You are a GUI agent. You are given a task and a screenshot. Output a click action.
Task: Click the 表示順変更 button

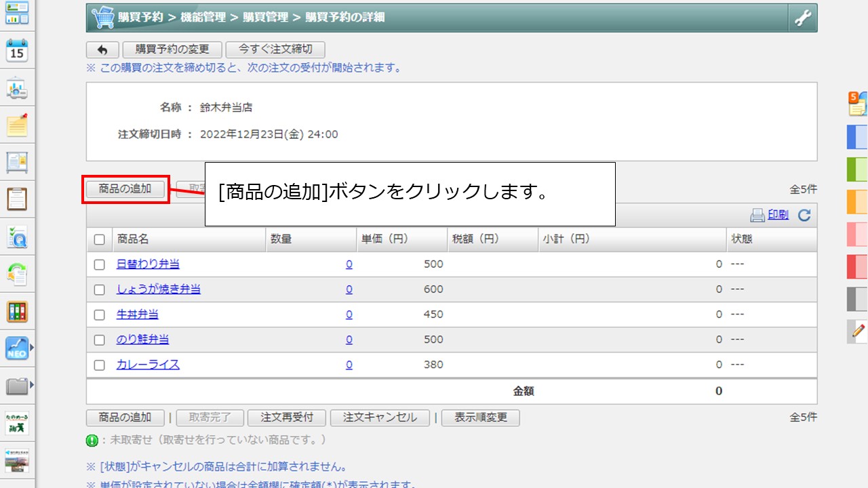pos(480,418)
